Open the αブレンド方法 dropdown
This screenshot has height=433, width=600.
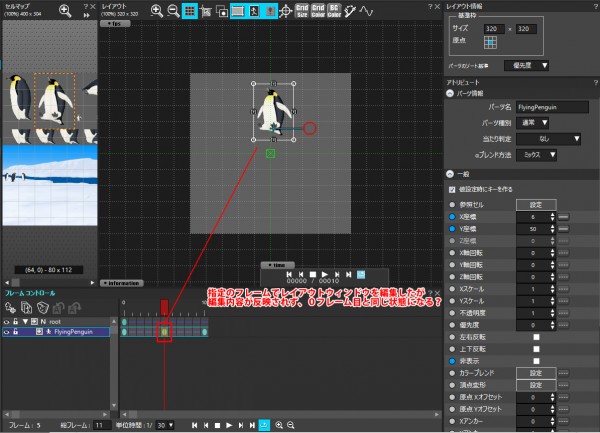tap(536, 155)
